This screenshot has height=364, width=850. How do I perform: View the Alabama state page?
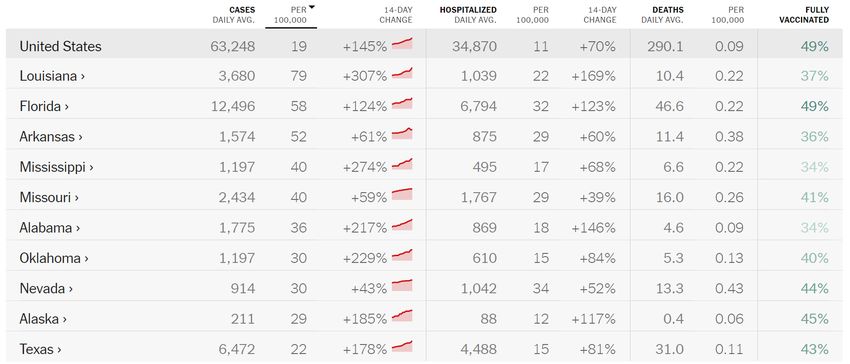tap(50, 228)
